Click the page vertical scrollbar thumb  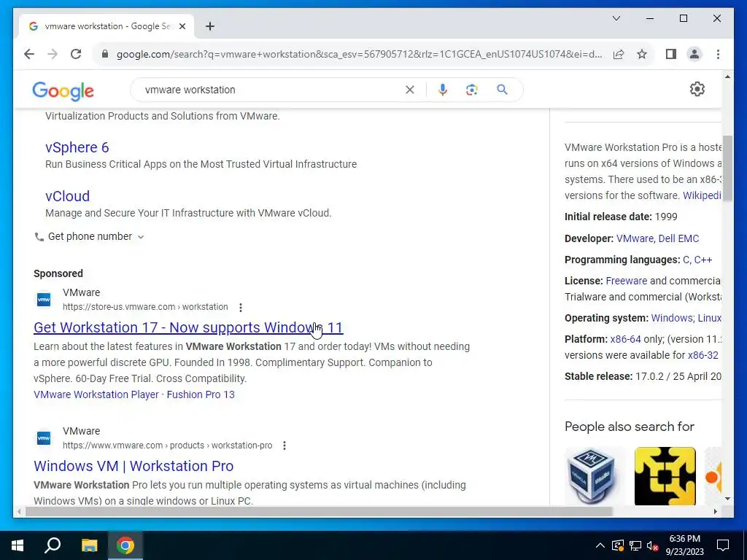(x=727, y=169)
